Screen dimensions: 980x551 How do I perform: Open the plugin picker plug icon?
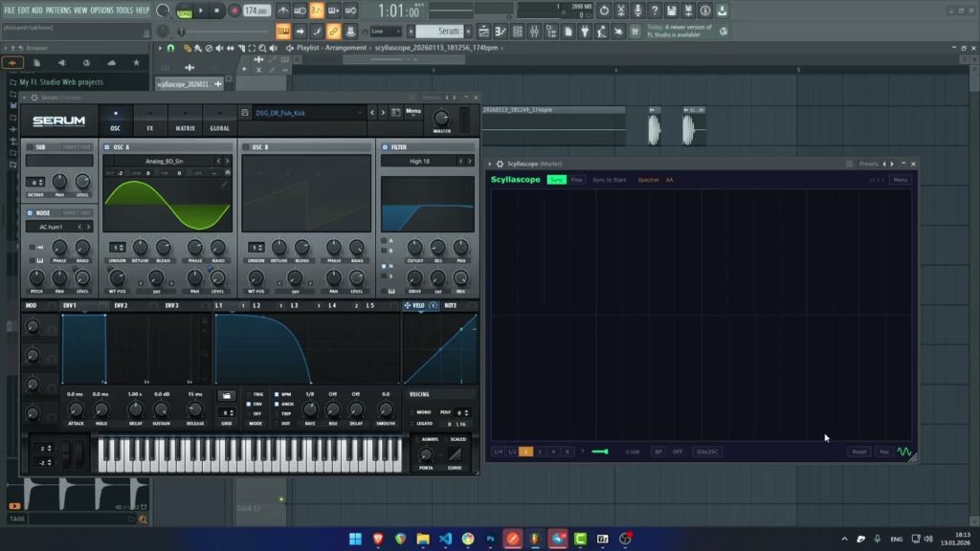(585, 32)
